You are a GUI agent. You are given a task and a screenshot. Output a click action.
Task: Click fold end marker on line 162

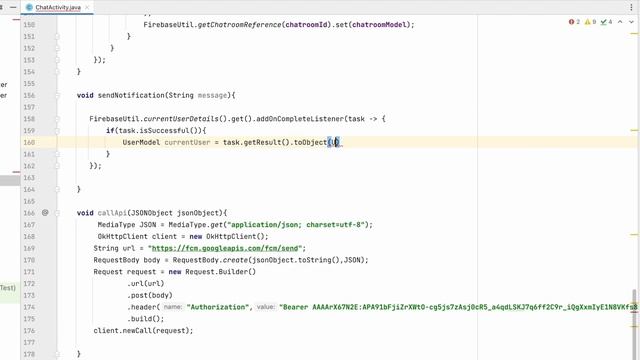[x=57, y=166]
